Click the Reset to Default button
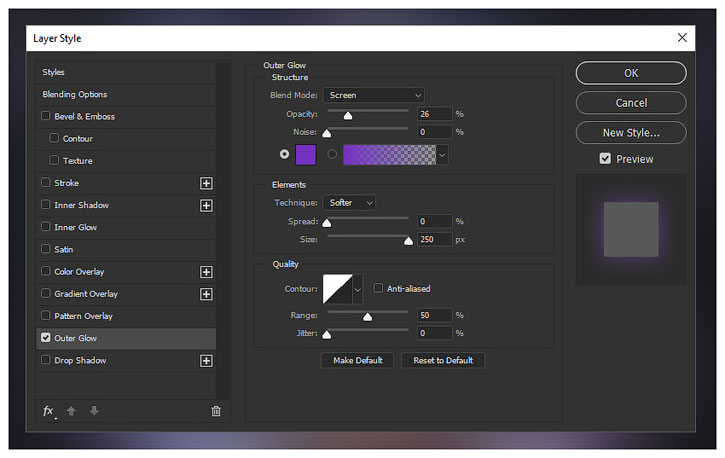 (443, 360)
